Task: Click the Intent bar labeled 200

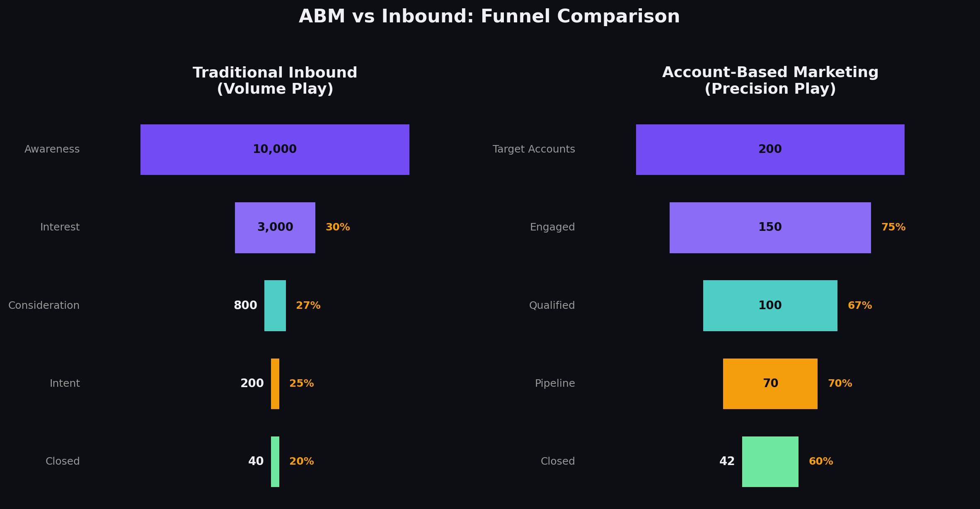Action: pos(275,383)
